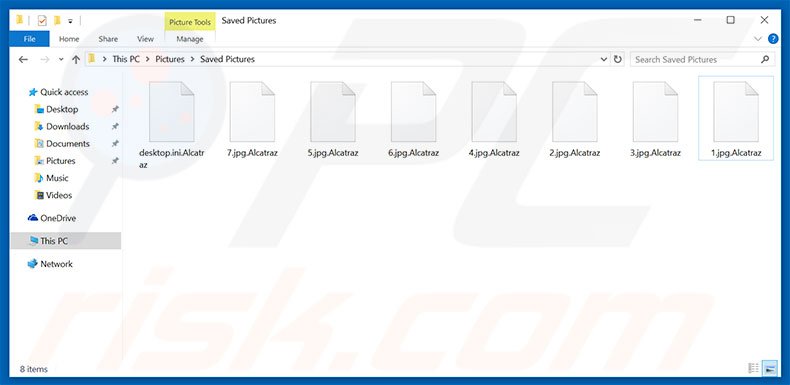
Task: Open the File menu
Action: [30, 39]
